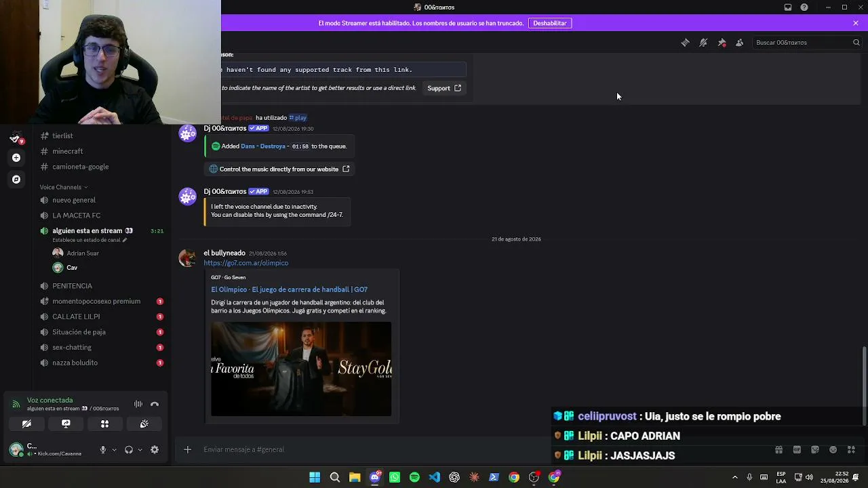868x488 pixels.
Task: Toggle camera on
Action: pos(26,424)
